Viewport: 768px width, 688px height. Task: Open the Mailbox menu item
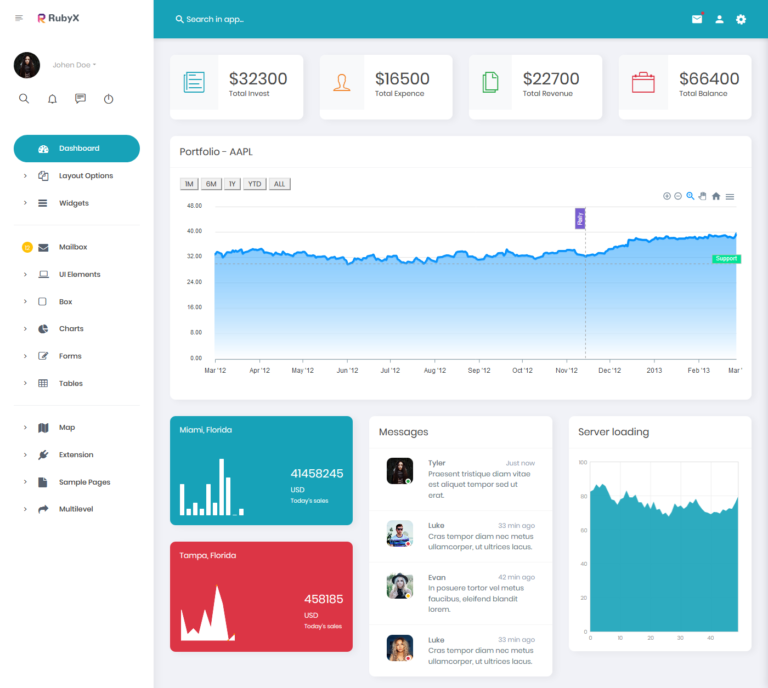(x=77, y=247)
